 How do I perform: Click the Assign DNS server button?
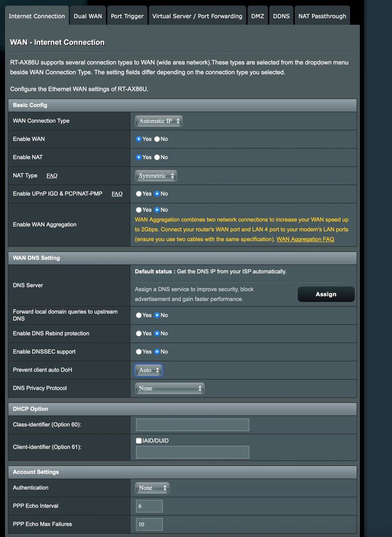326,294
